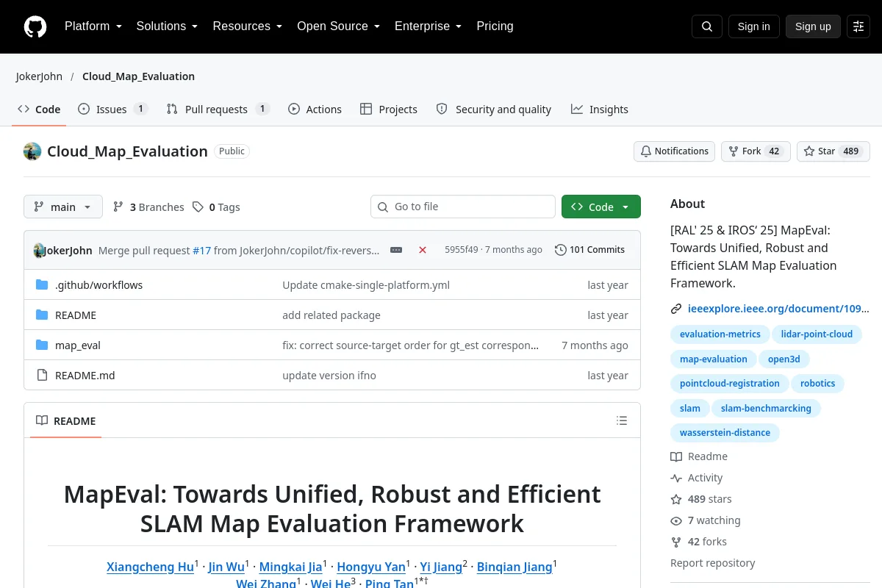
Task: Expand the Open Source menu
Action: 338,26
